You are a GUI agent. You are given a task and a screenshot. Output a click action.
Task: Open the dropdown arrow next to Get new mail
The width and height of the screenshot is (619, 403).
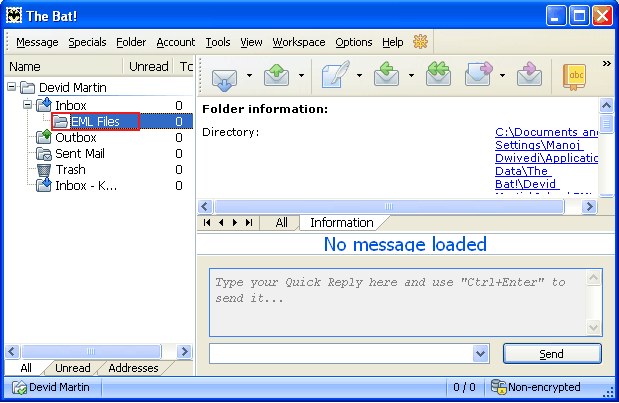[249, 75]
